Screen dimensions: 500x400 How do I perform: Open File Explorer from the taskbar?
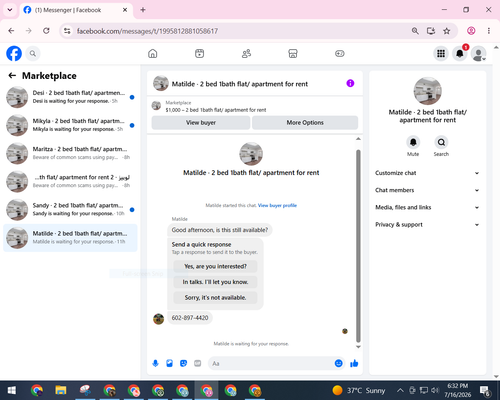pyautogui.click(x=61, y=390)
